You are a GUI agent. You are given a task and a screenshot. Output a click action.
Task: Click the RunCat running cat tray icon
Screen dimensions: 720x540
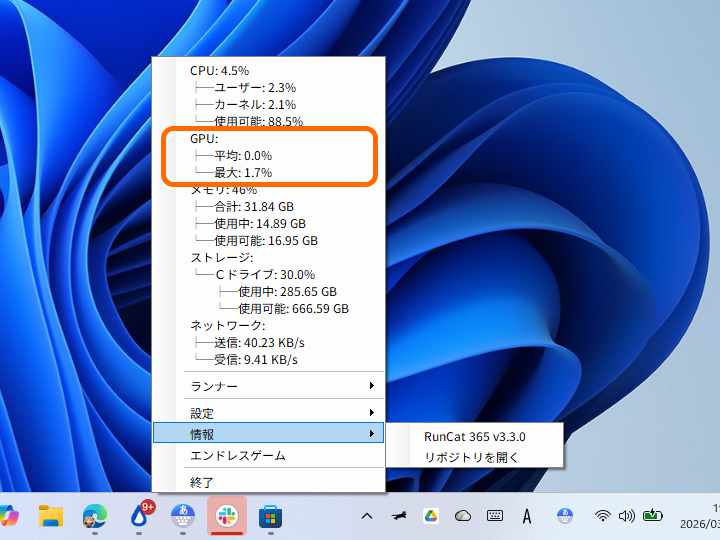[399, 516]
